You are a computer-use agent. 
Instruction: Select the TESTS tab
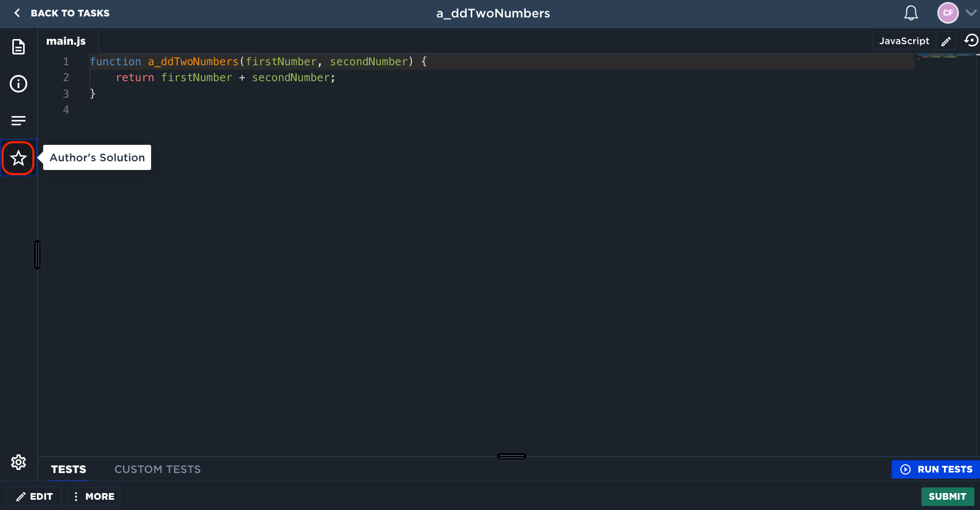coord(68,469)
